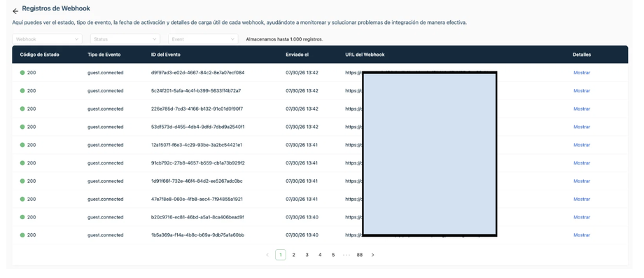Screen dimensions: 644x278
Task: Click Mostrar for event 47e7f8e8-060e
Action: point(582,199)
